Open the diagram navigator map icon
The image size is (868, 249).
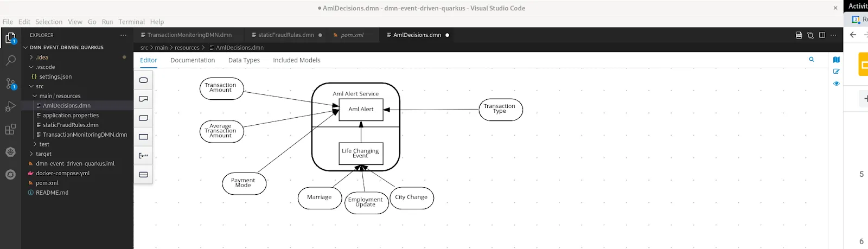836,60
